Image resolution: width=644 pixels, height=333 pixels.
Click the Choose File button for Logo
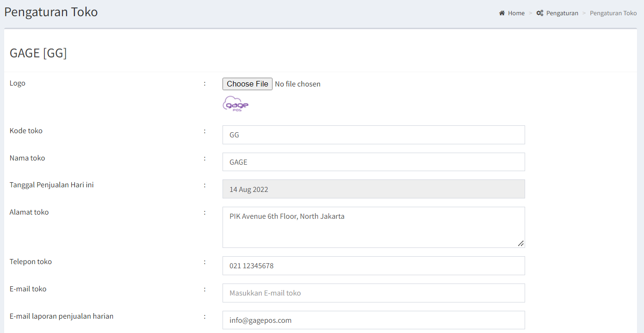pos(248,84)
